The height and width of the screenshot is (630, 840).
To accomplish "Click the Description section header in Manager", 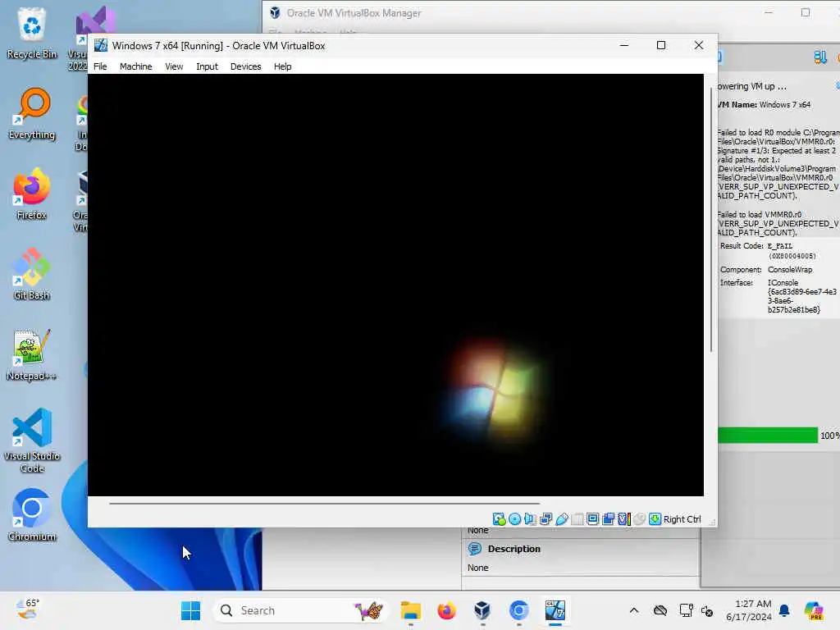I will tap(514, 549).
